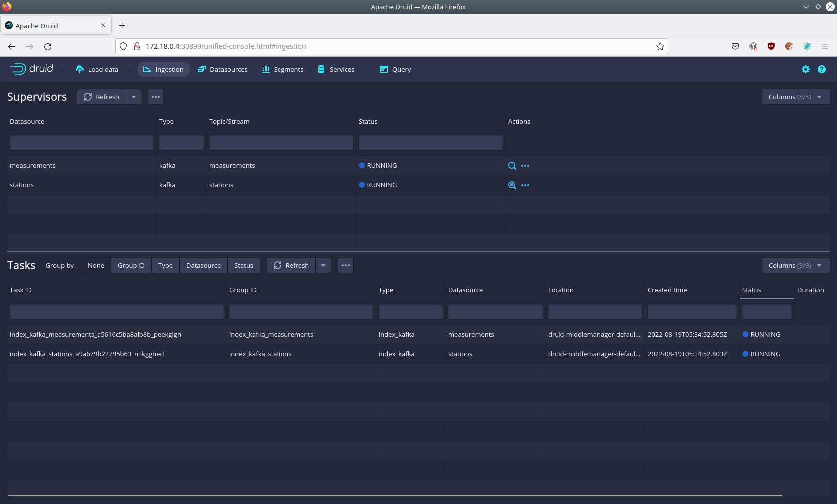Screen dimensions: 837x504
Task: Open more actions for stations supervisor
Action: point(525,185)
